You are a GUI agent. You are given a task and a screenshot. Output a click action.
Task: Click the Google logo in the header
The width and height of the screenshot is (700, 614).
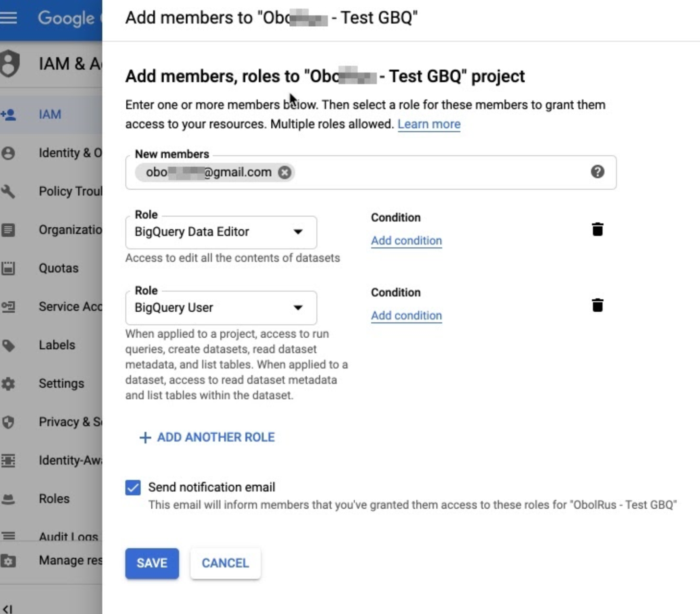[x=66, y=18]
